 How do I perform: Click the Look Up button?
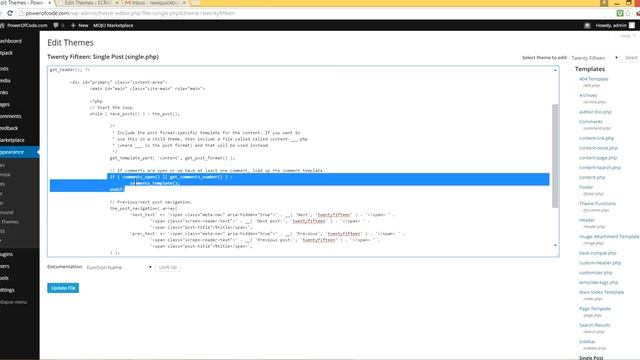[168, 267]
